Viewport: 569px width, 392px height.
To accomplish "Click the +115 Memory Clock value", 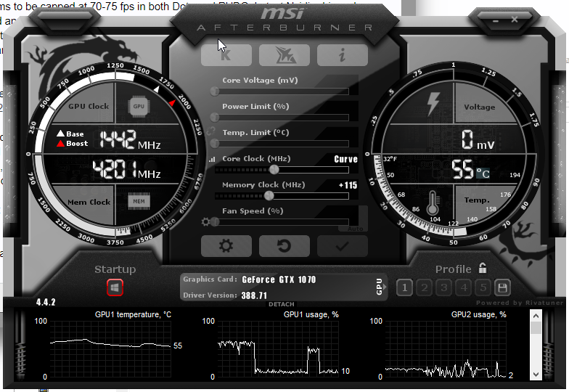I will (x=348, y=186).
